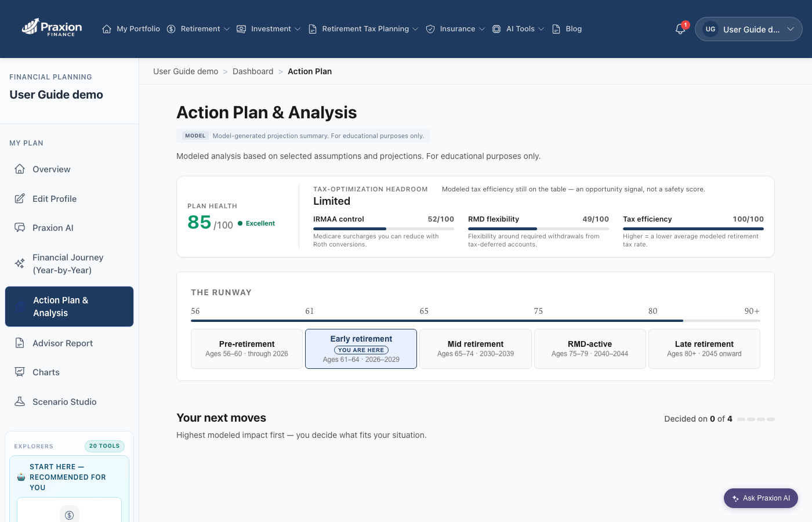Open the Retirement Tax Planning dropdown
The image size is (812, 522).
coord(364,29)
